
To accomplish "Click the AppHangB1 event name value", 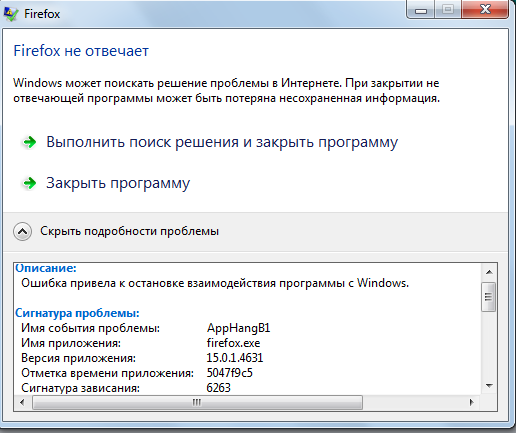I will 238,328.
